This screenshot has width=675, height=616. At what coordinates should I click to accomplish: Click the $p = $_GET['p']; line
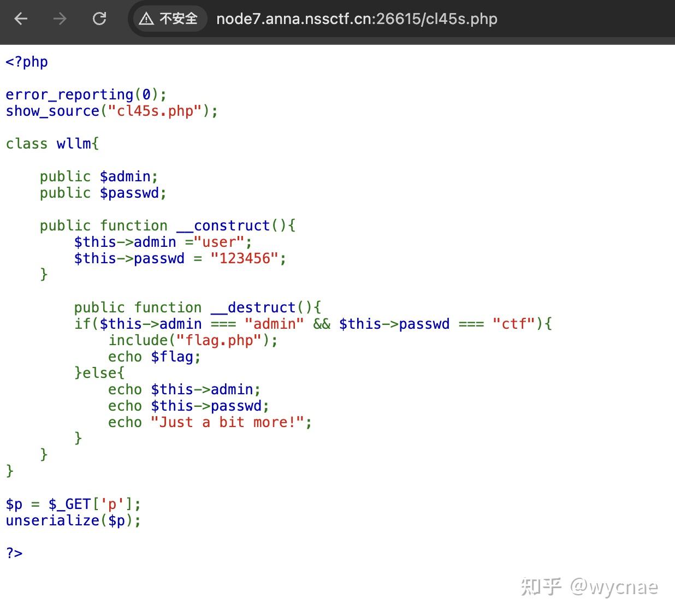pyautogui.click(x=74, y=504)
